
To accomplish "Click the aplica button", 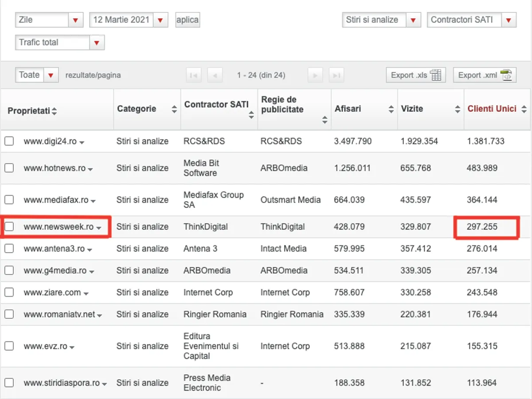I will click(x=188, y=20).
